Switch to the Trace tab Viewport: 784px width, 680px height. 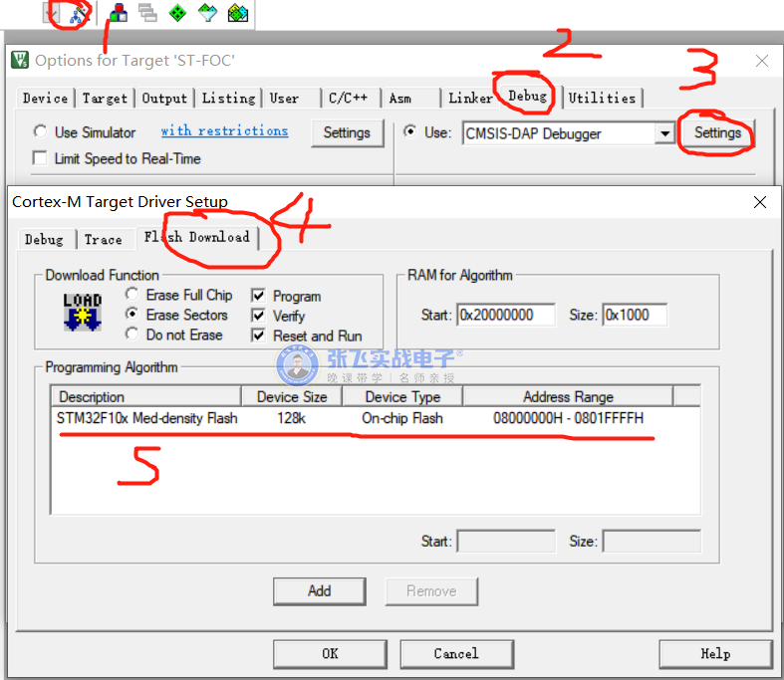click(103, 239)
